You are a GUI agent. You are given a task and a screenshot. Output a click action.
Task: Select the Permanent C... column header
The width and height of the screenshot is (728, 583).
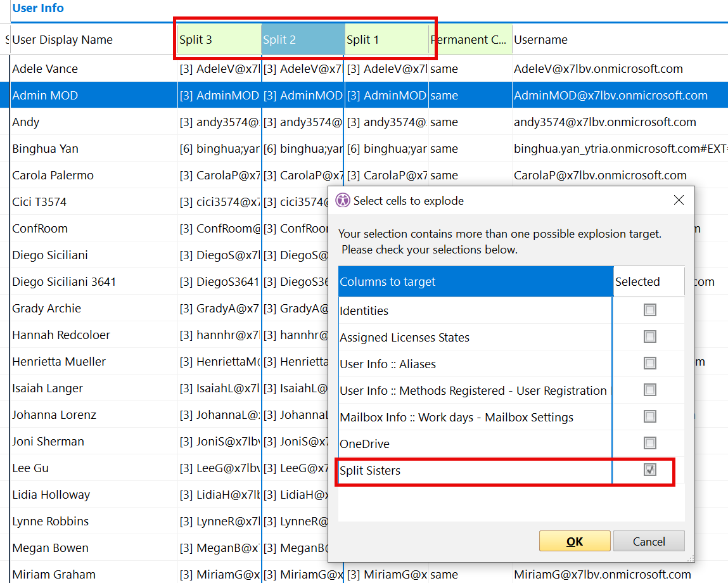point(469,40)
